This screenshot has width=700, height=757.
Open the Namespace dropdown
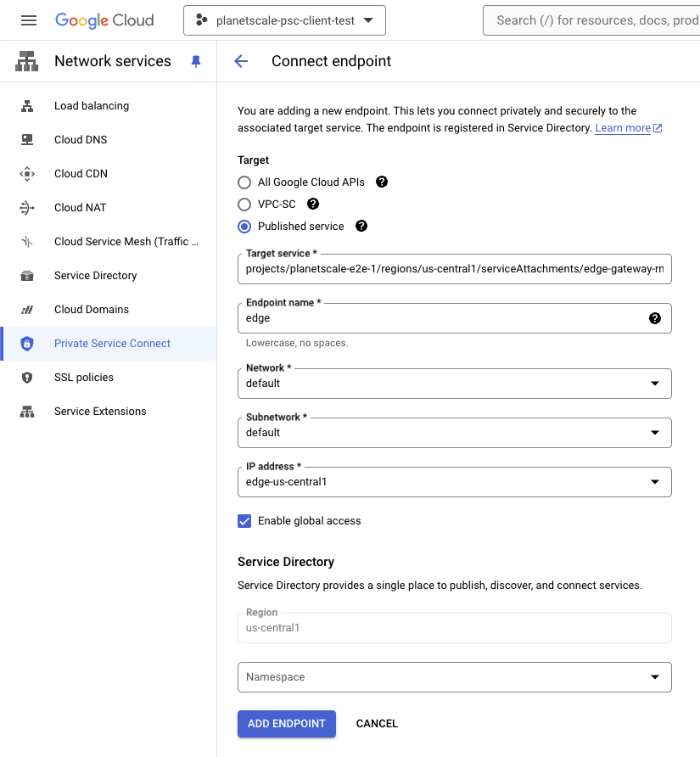pyautogui.click(x=655, y=676)
